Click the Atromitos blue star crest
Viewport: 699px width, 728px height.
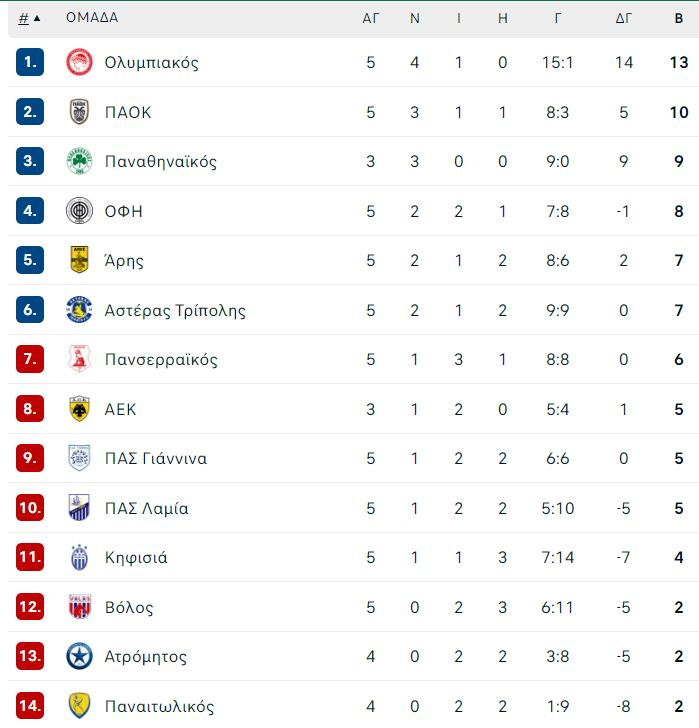[79, 656]
